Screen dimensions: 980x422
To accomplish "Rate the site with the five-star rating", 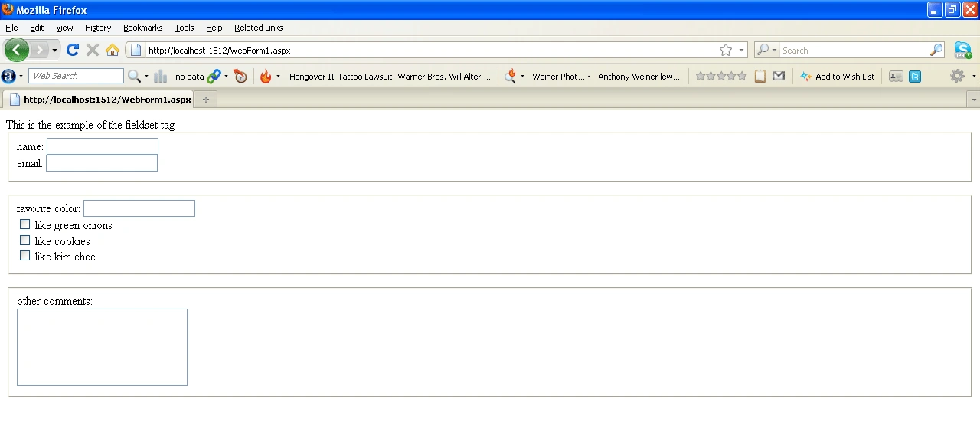I will (720, 76).
